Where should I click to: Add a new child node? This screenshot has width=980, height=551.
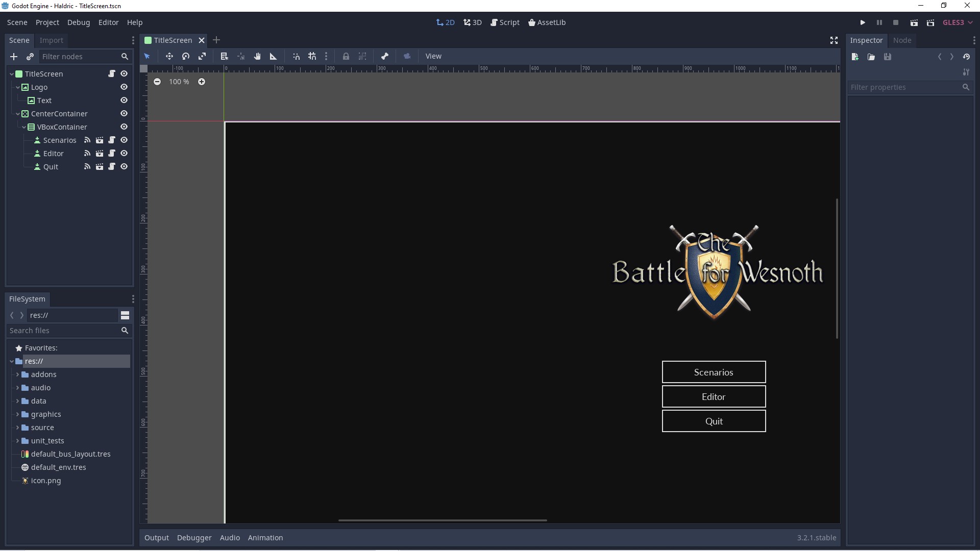coord(14,57)
